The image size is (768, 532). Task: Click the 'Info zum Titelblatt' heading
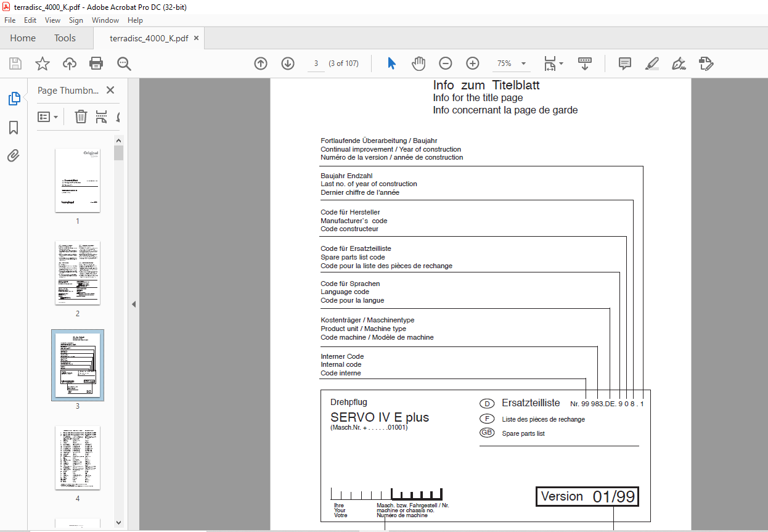(x=486, y=85)
